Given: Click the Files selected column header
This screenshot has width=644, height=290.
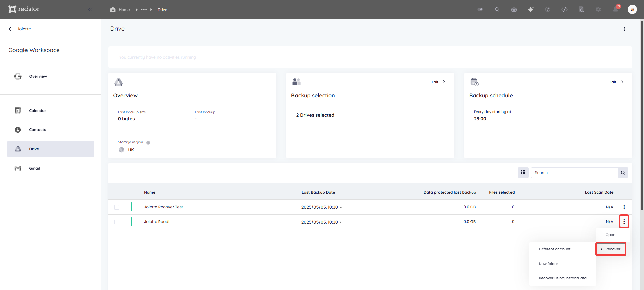Looking at the screenshot, I should click(502, 192).
